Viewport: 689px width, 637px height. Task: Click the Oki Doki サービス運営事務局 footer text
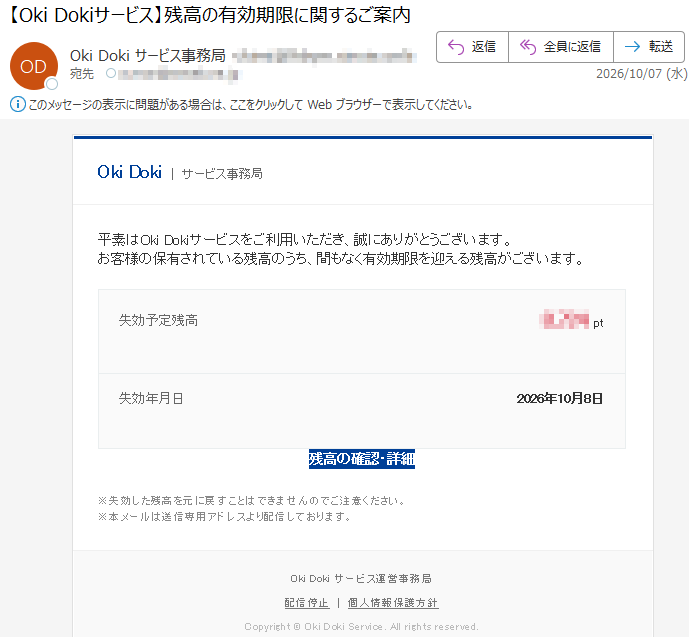click(361, 579)
